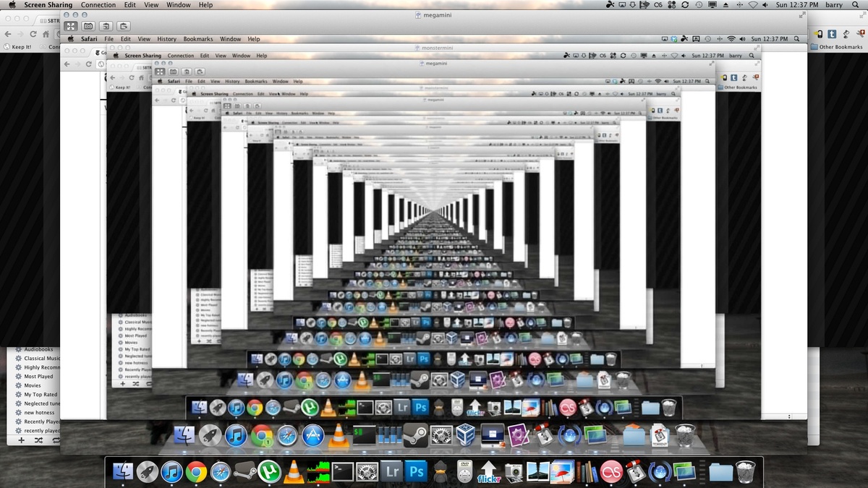Open uTorrent in third dock from bottom
This screenshot has width=868, height=488.
tap(310, 407)
